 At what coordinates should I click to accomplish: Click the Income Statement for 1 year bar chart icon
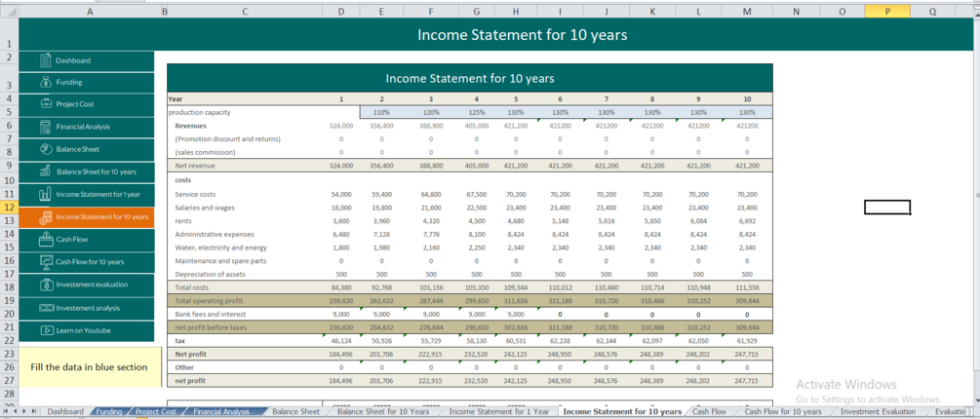click(45, 194)
